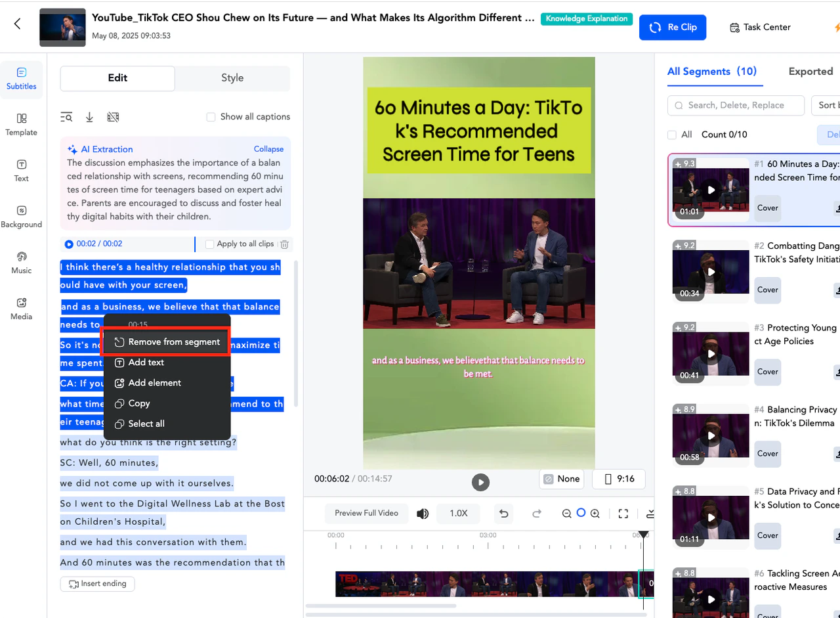
Task: Click Cover for segment #5 Data Privacy
Action: 768,536
